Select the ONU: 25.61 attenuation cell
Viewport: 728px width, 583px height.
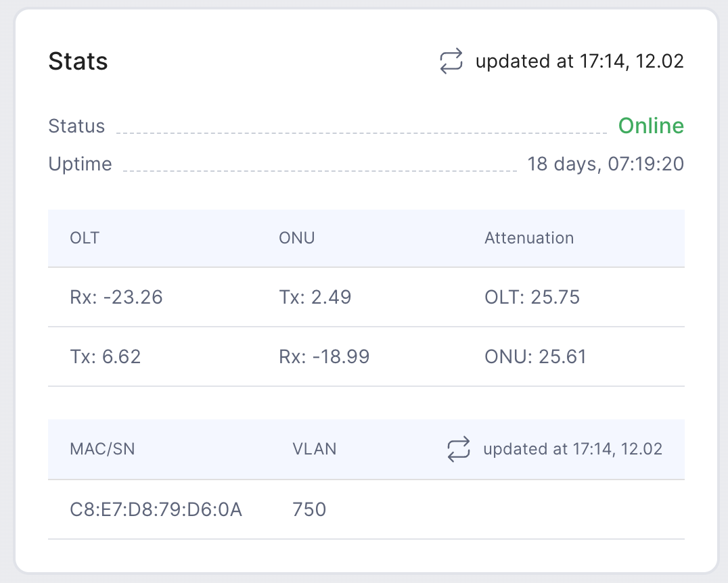pyautogui.click(x=535, y=356)
